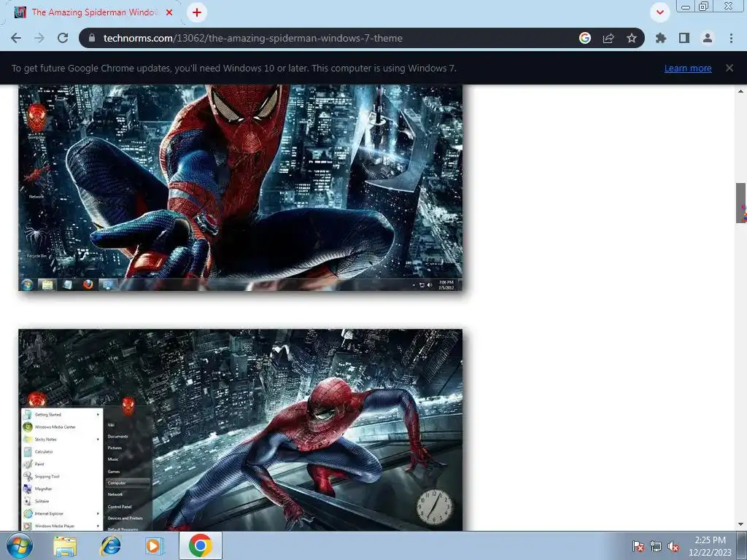Toggle the Chrome side panel
The image size is (747, 560).
pyautogui.click(x=684, y=38)
